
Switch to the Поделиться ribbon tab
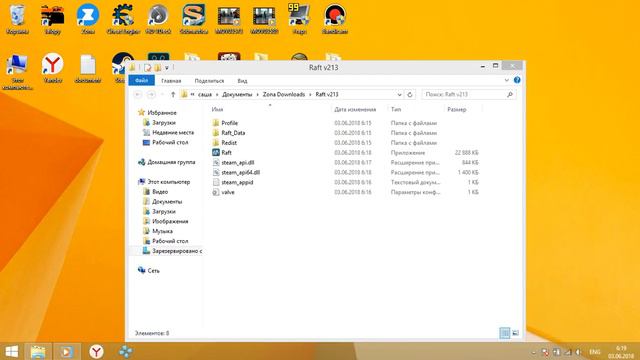click(x=209, y=81)
